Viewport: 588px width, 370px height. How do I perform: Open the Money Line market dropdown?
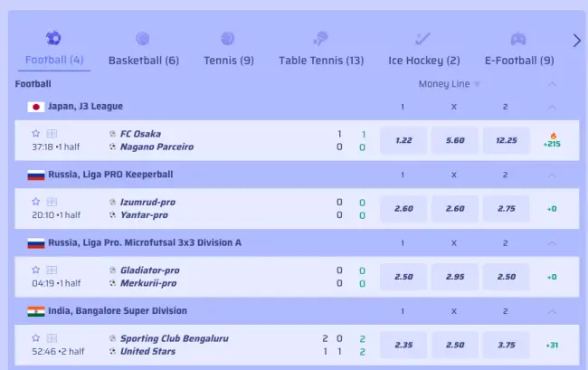tap(450, 84)
